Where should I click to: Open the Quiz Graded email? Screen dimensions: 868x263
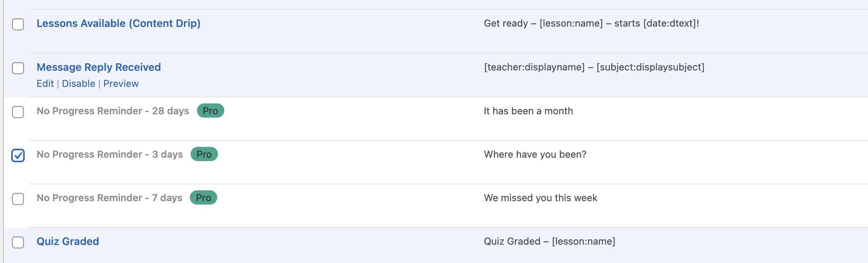click(x=67, y=241)
